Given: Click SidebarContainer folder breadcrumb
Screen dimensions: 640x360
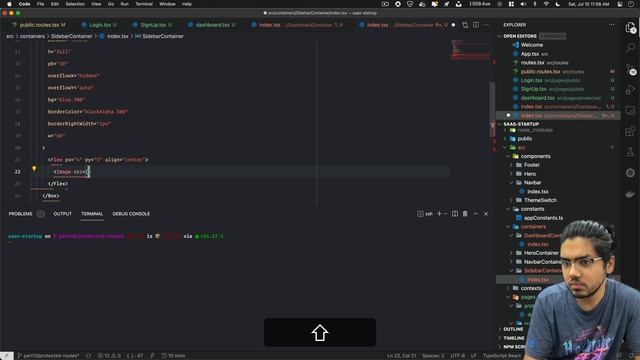Looking at the screenshot, I should [x=71, y=36].
